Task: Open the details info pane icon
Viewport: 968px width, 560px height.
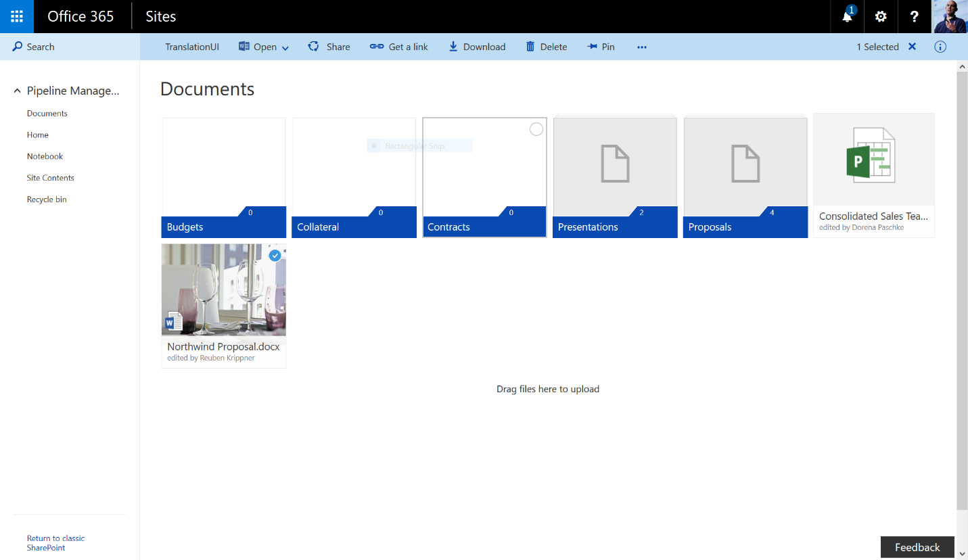Action: coord(940,47)
